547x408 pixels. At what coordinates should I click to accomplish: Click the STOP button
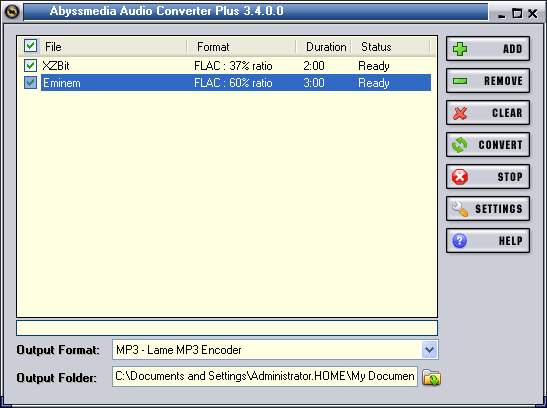488,177
